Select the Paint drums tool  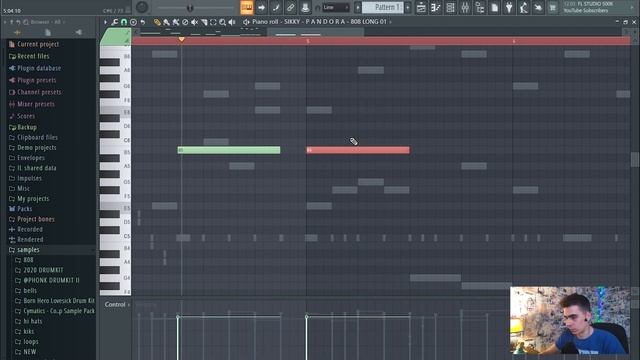click(x=176, y=22)
